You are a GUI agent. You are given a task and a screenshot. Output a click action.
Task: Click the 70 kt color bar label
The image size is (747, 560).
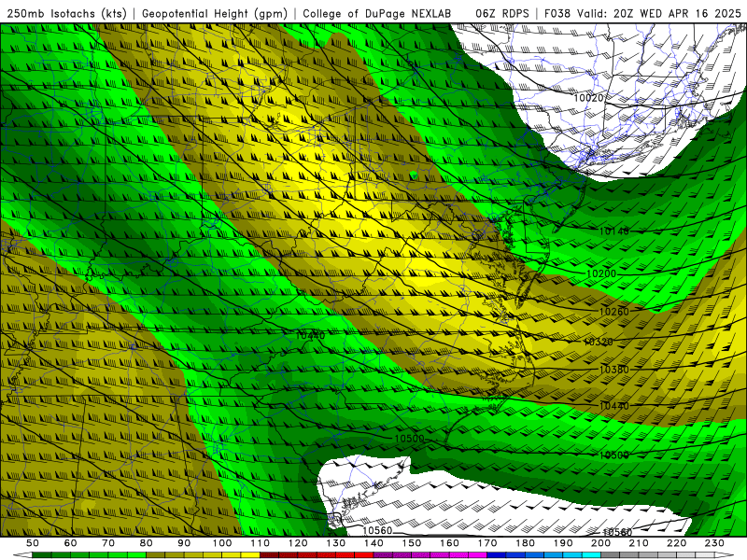click(x=108, y=543)
